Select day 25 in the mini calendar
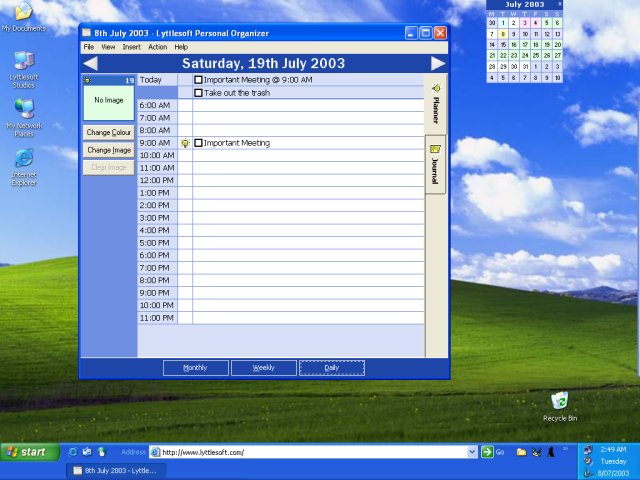 536,56
